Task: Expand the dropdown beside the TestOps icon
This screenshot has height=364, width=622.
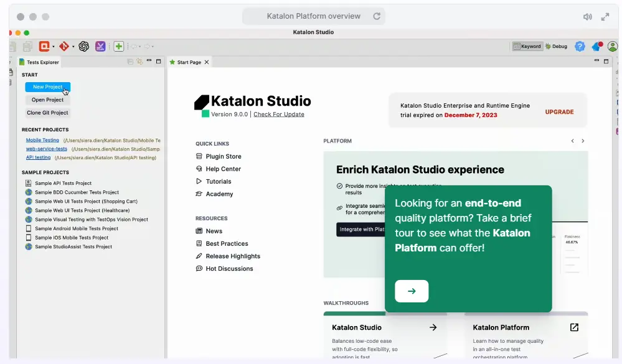Action: pyautogui.click(x=53, y=47)
